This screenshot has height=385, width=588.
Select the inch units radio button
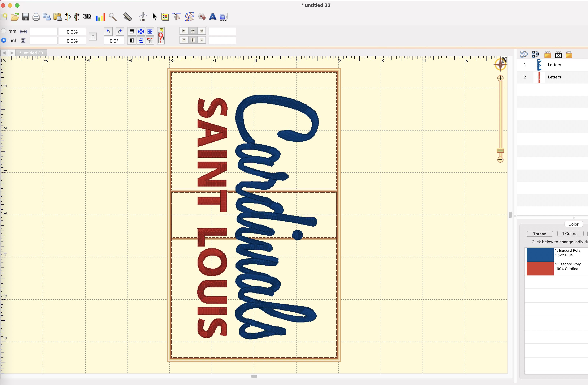point(4,40)
